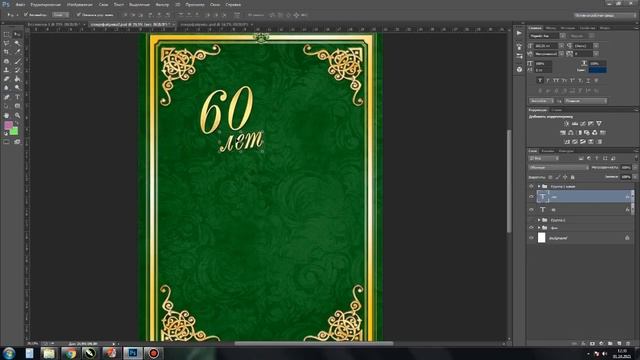Select the Clone Stamp tool
The image size is (640, 360).
click(x=7, y=70)
